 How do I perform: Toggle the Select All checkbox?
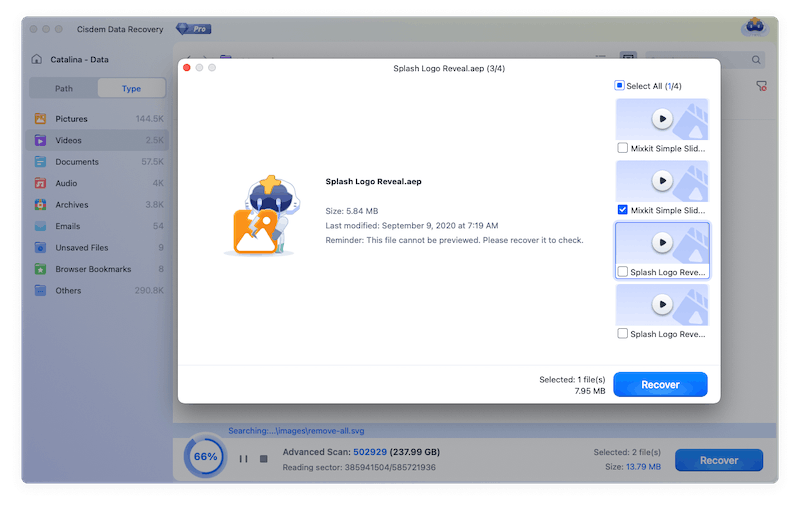(619, 86)
